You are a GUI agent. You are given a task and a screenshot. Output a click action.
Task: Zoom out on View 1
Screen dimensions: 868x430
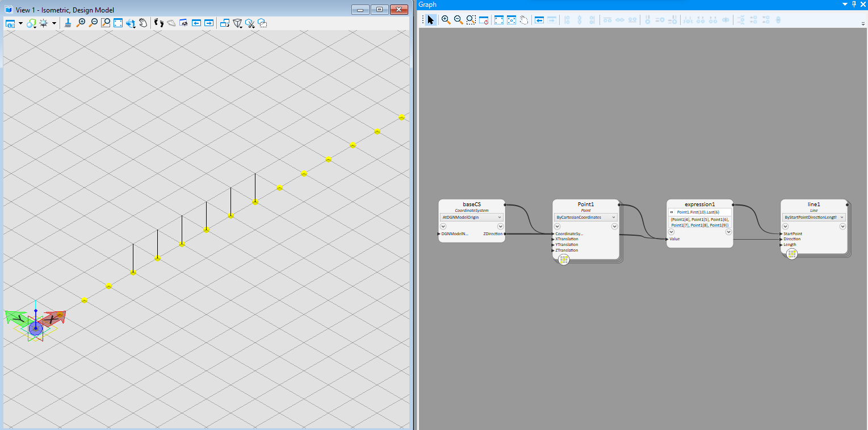(93, 23)
